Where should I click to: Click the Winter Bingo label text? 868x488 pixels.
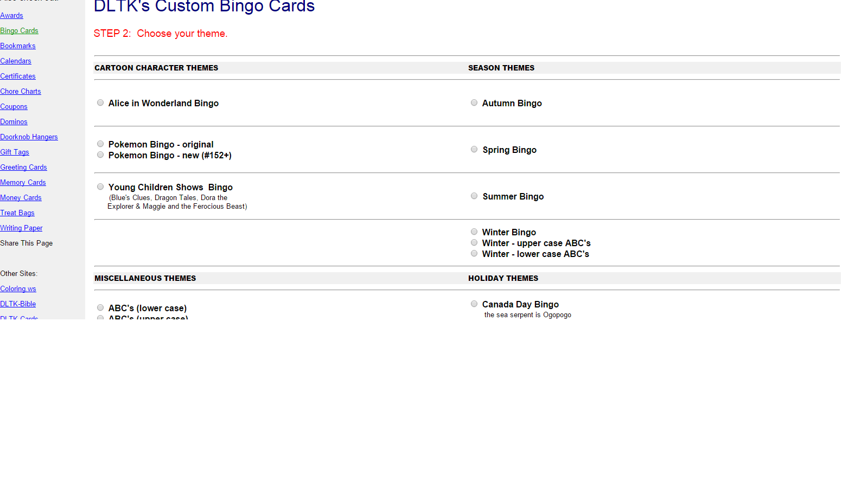point(509,232)
